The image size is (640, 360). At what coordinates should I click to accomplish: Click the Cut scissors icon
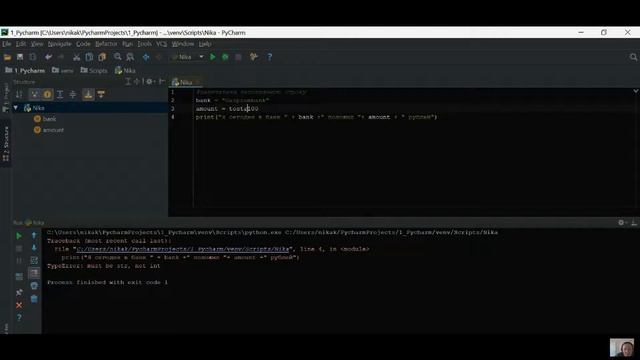[x=76, y=57]
